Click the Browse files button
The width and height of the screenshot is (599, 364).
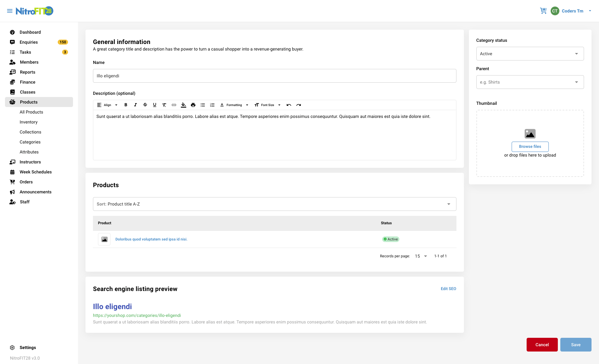[x=530, y=147]
